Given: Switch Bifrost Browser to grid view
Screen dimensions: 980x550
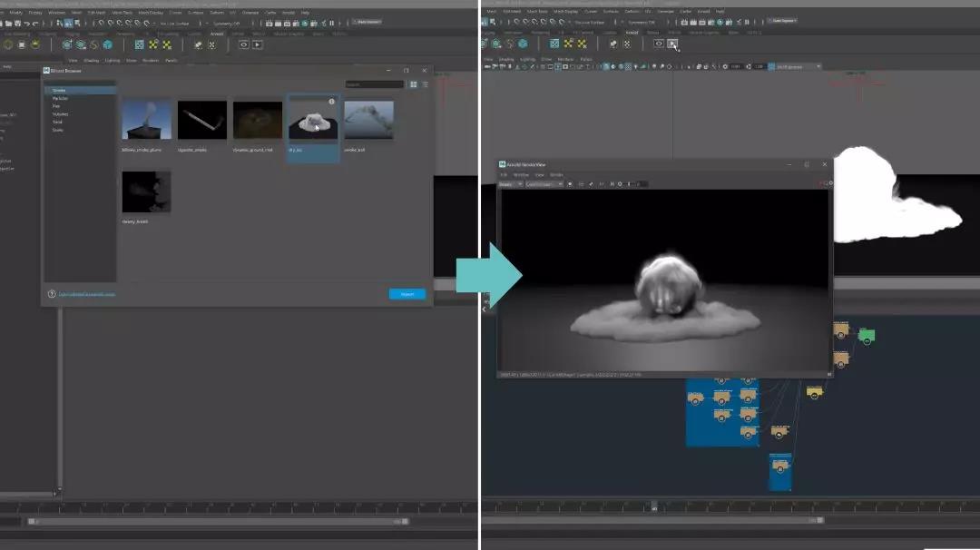Looking at the screenshot, I should tap(414, 84).
